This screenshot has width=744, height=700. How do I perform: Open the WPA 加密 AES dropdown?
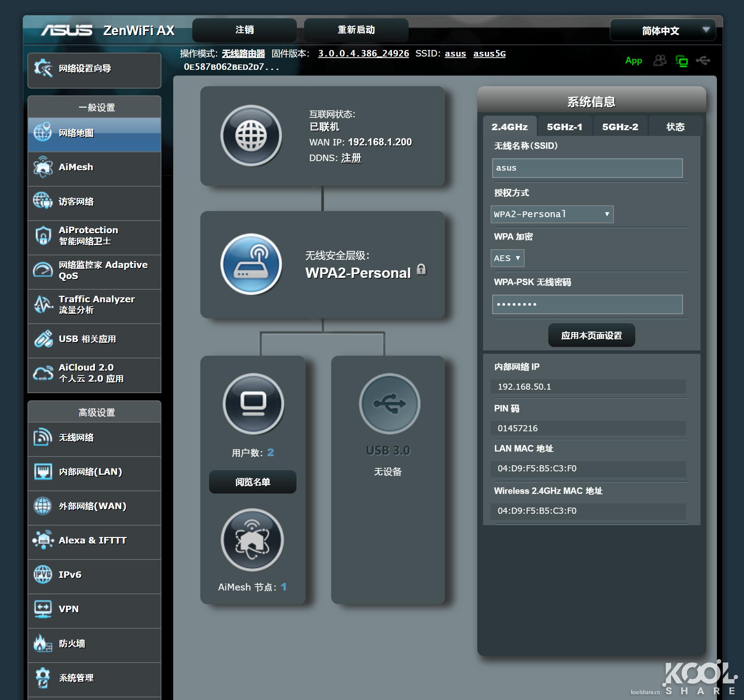point(507,258)
